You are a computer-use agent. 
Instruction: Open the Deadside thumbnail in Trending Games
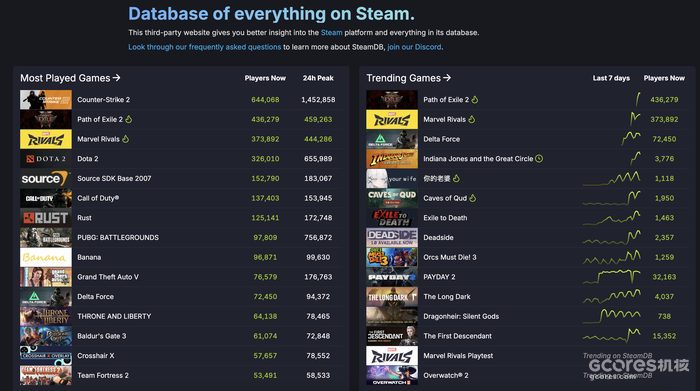392,237
